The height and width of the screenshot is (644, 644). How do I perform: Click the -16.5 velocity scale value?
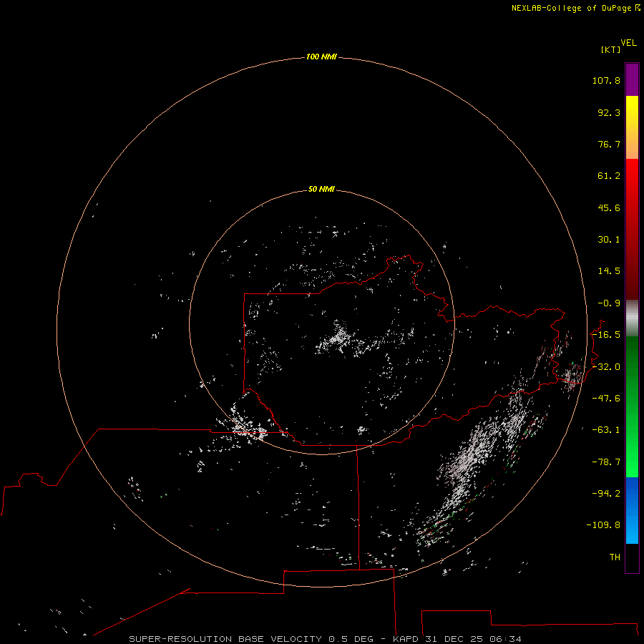[606, 335]
